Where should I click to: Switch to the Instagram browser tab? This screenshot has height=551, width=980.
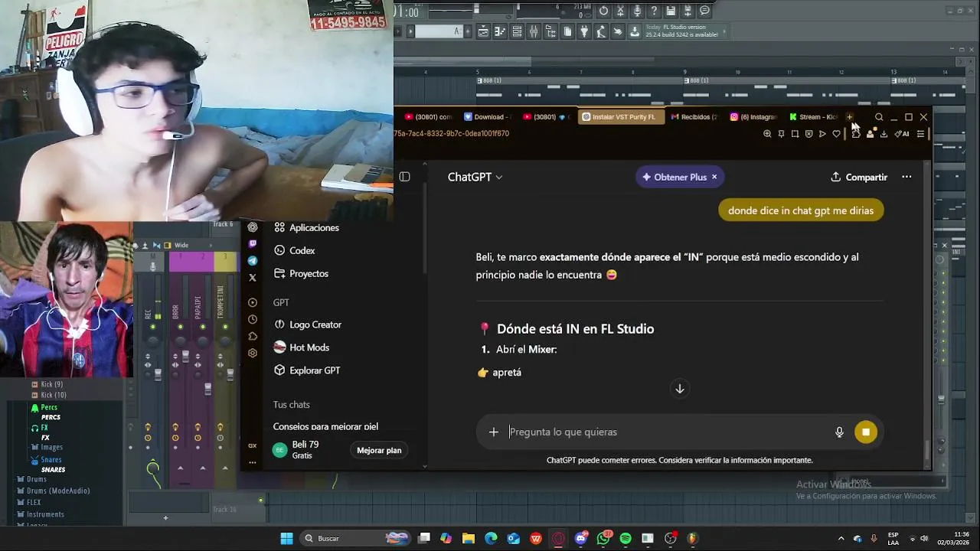coord(754,117)
